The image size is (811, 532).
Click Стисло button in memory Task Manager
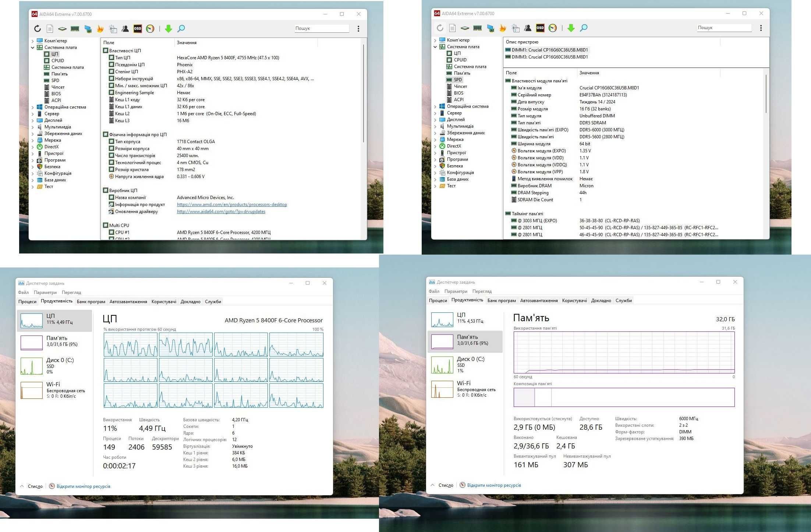(446, 485)
